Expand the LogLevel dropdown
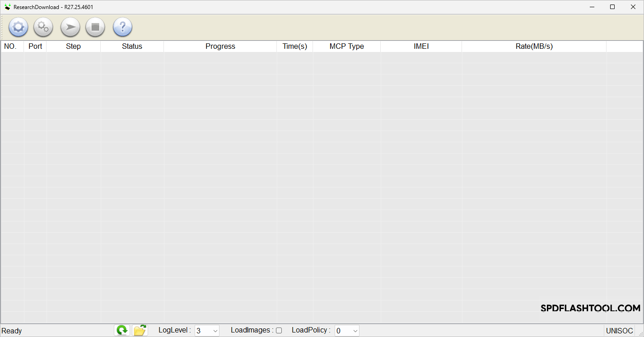This screenshot has height=337, width=644. click(215, 331)
